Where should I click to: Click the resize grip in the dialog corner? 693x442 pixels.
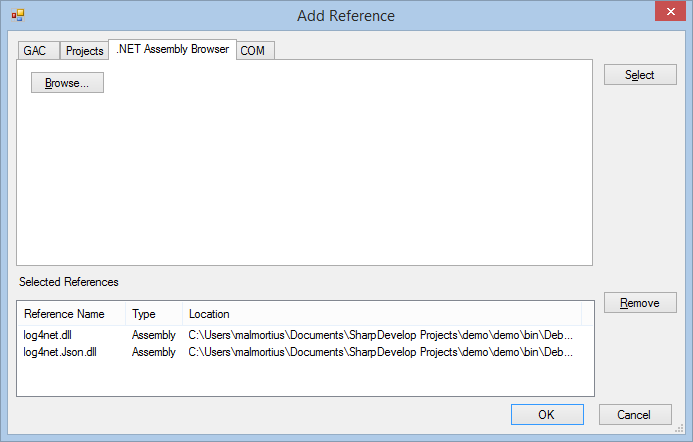click(685, 434)
